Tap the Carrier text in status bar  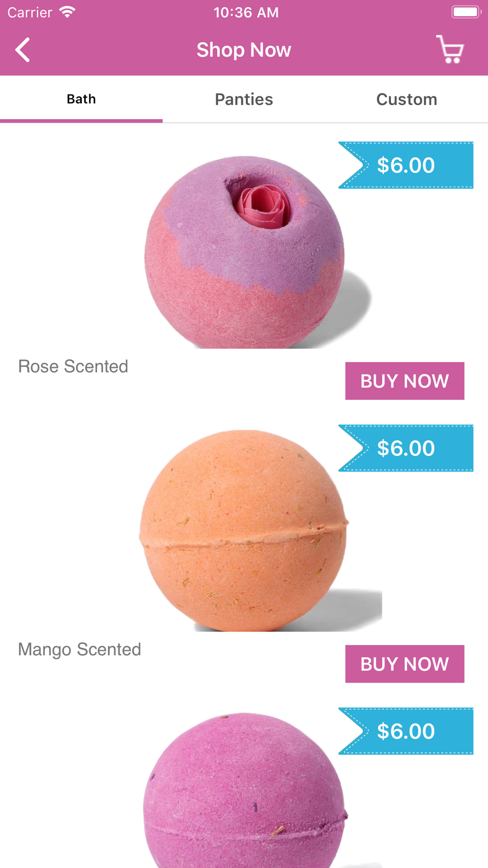[30, 12]
